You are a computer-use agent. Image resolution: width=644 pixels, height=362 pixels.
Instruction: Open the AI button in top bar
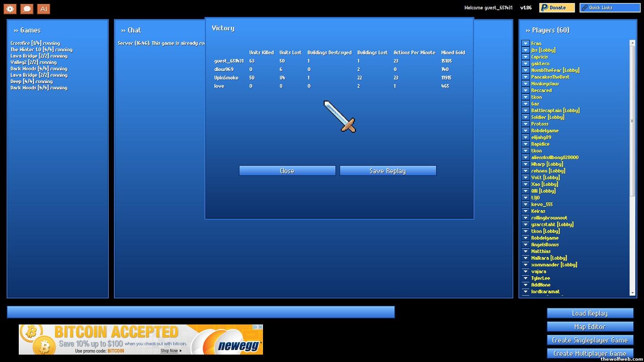(x=43, y=8)
